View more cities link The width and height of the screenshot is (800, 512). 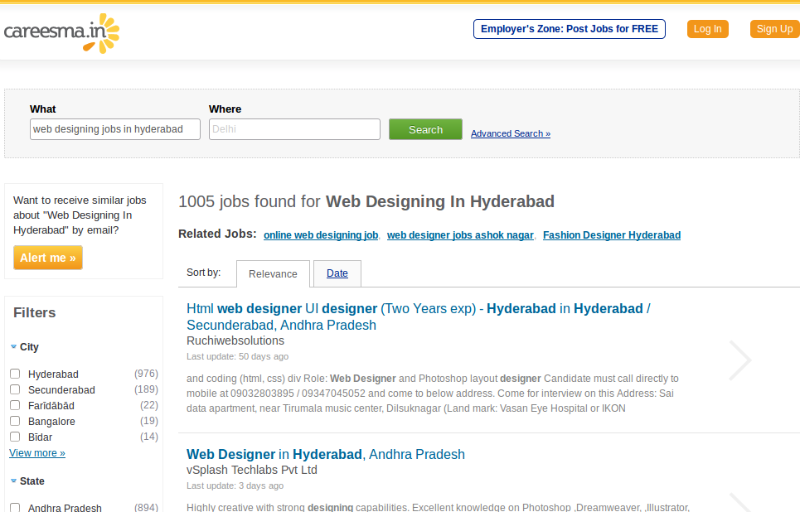tap(37, 453)
